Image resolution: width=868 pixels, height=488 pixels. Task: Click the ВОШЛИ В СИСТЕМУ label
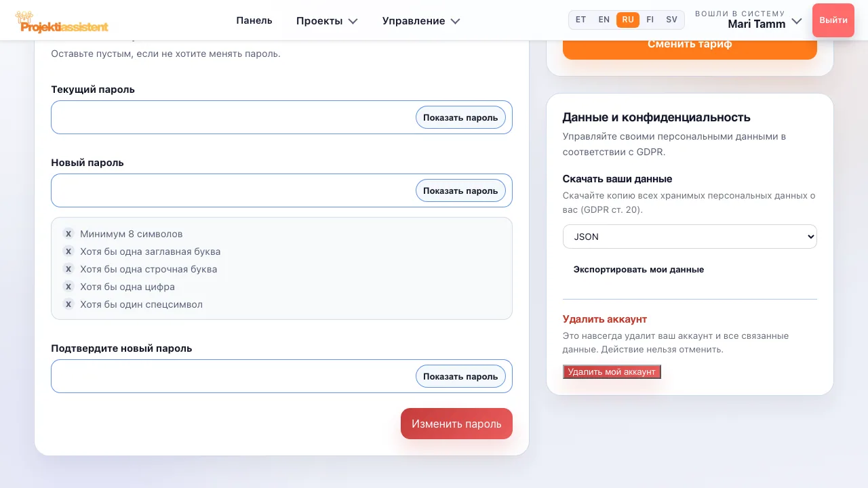coord(740,14)
